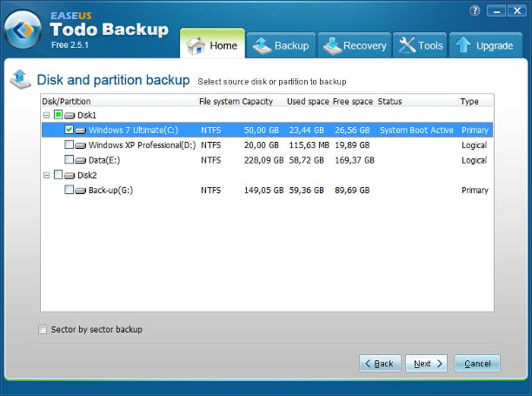The height and width of the screenshot is (396, 532).
Task: Proceed with the Next button
Action: tap(427, 364)
